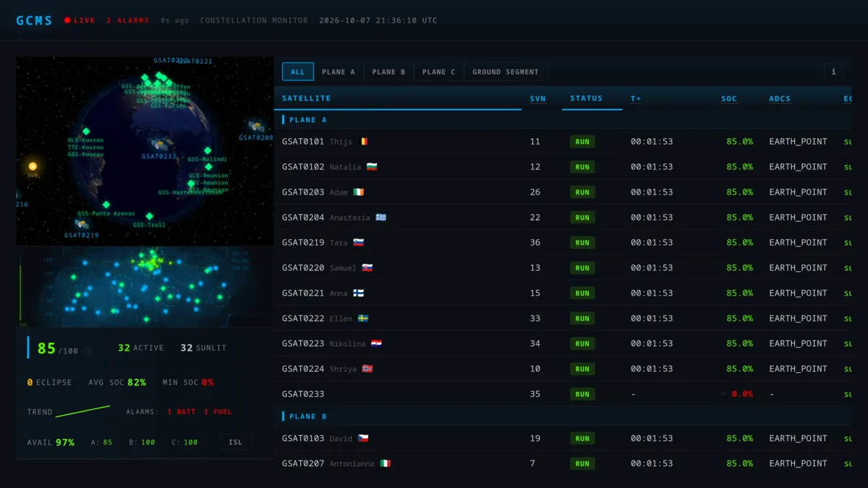The height and width of the screenshot is (488, 868).
Task: Click EARTH_POINT for GSAT0224 Shriya
Action: click(x=798, y=369)
